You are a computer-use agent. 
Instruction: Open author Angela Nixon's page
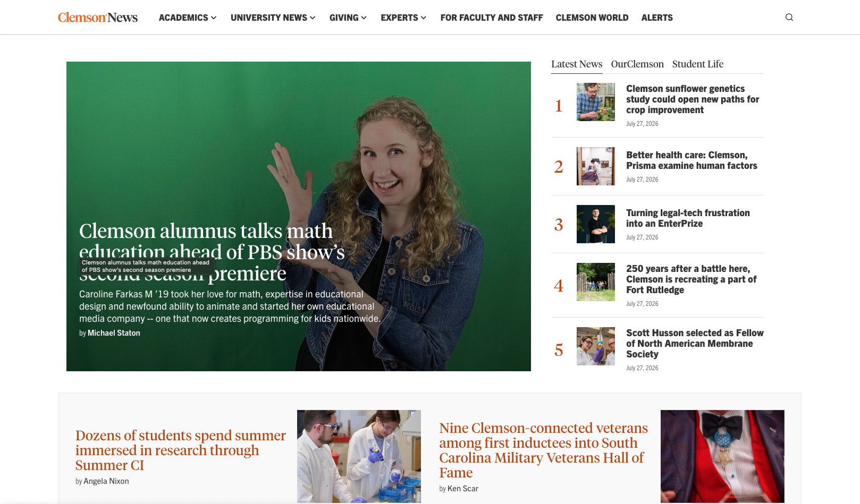(x=106, y=481)
